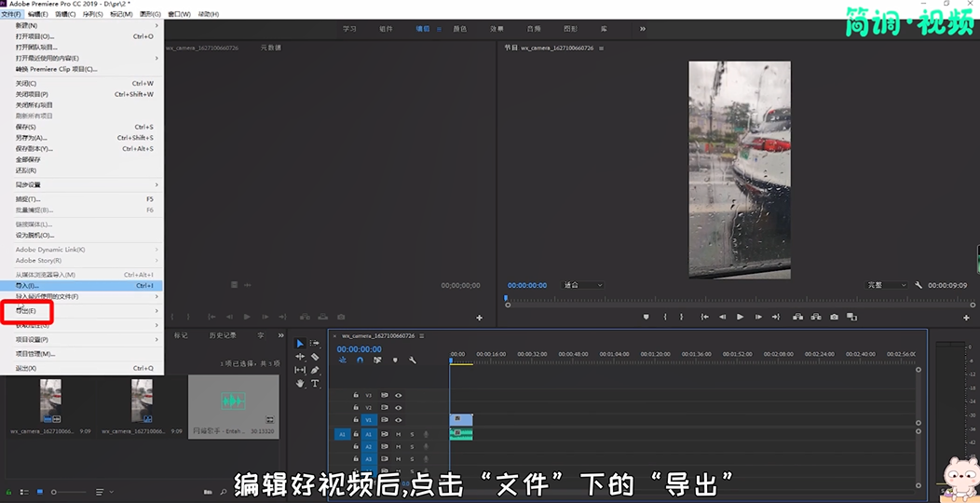The height and width of the screenshot is (503, 980).
Task: Open timeline display settings wrench
Action: 413,360
